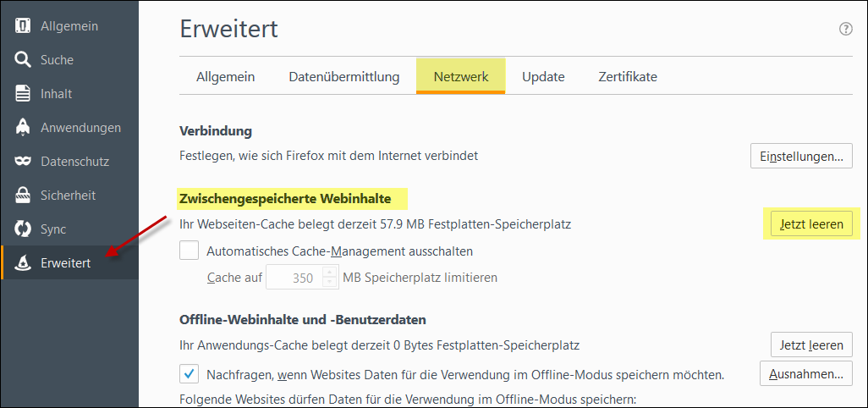Switch to the Datenübermittlung tab
Image resolution: width=868 pixels, height=408 pixels.
[x=343, y=76]
